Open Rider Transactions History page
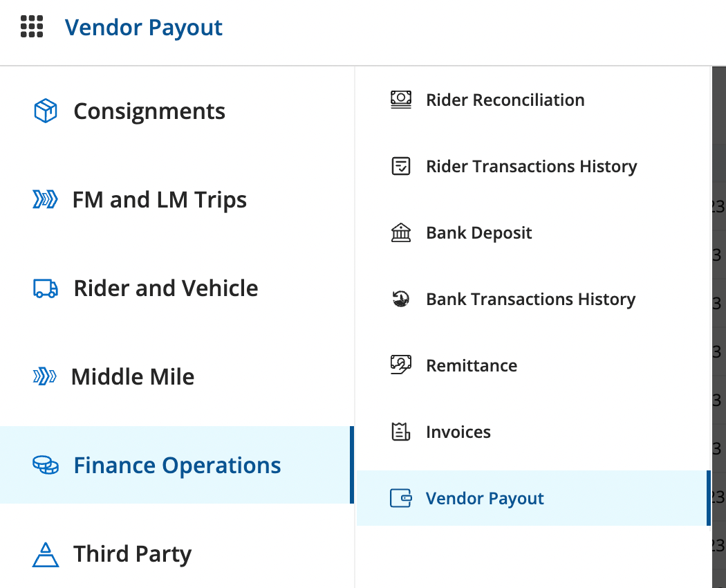 (531, 167)
